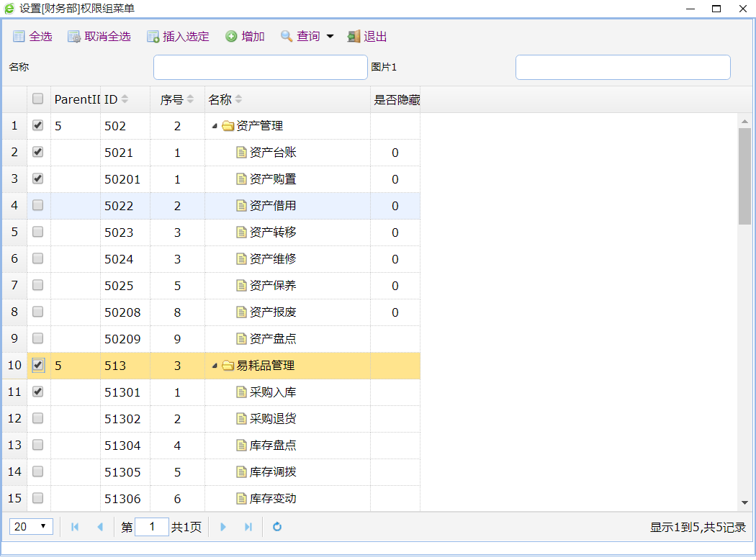Screen dimensions: 756x560
Task: Click the Insert Selected (插入选定) icon
Action: (153, 37)
